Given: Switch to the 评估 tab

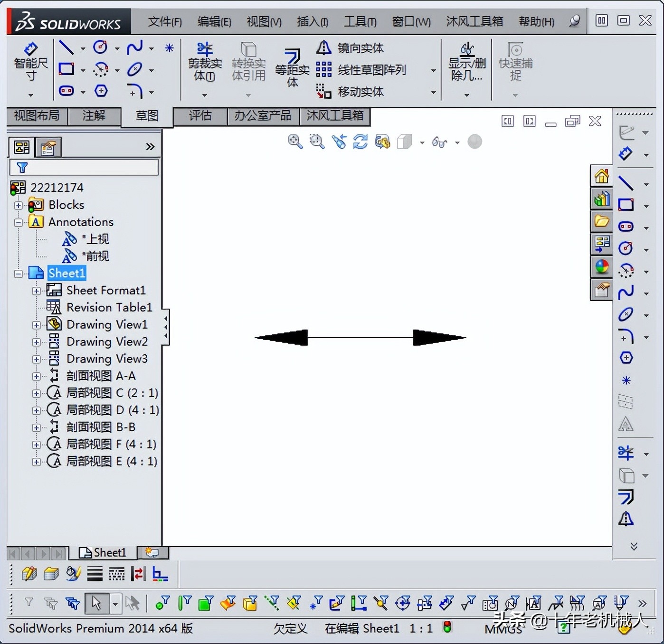Looking at the screenshot, I should (x=199, y=116).
